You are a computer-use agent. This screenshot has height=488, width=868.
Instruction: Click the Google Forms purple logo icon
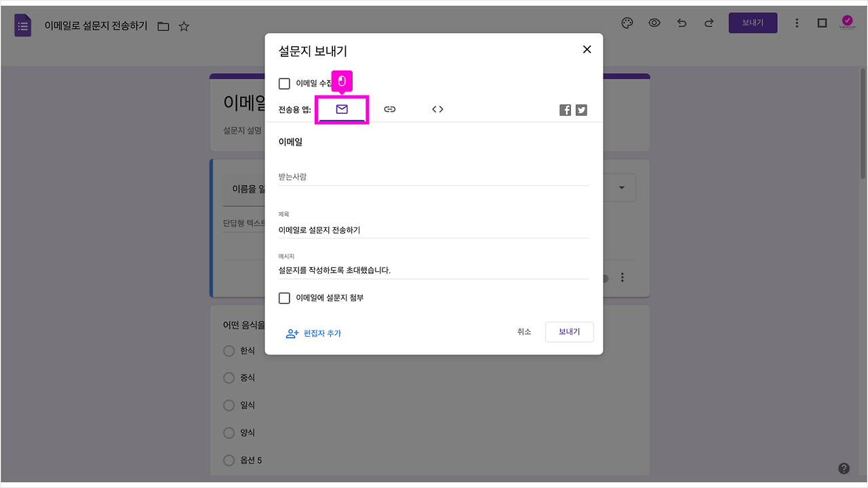tap(22, 25)
